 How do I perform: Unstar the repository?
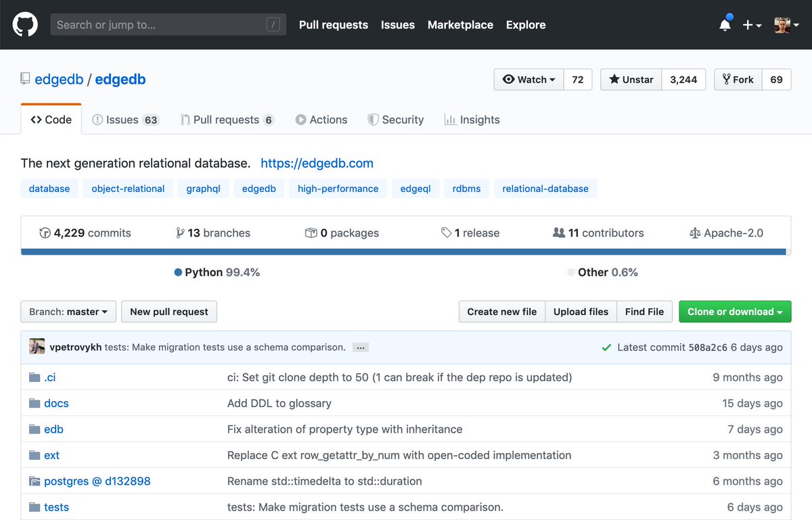[631, 79]
